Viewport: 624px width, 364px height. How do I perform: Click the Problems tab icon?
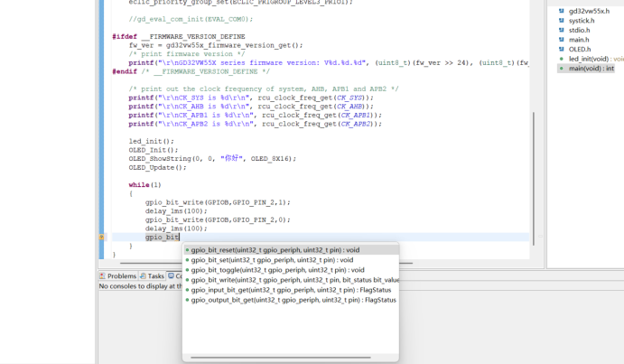pyautogui.click(x=103, y=275)
